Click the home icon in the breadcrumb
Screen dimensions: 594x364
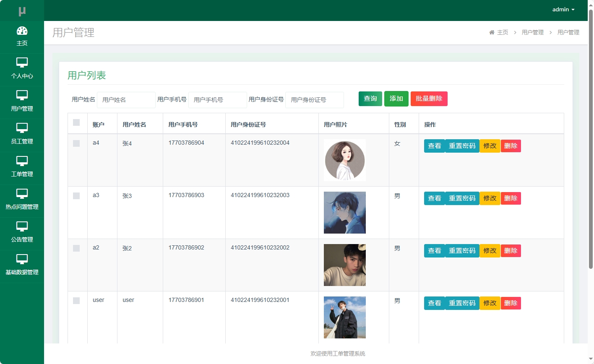(x=492, y=32)
